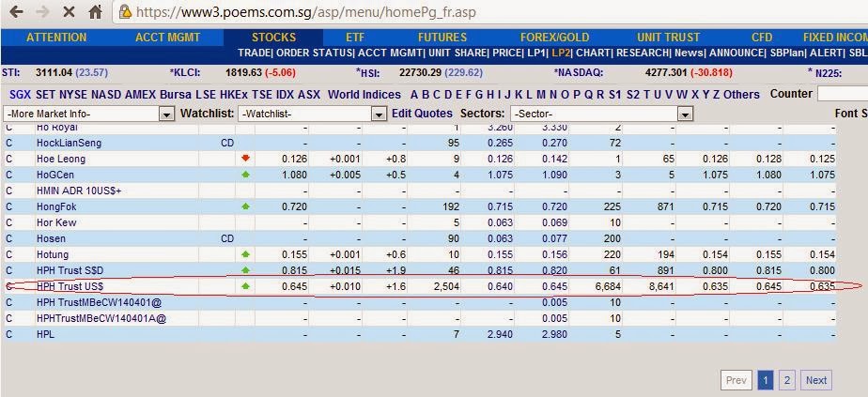Open the PRICE submenu link
Screen dimensions: 868x397
(506, 53)
